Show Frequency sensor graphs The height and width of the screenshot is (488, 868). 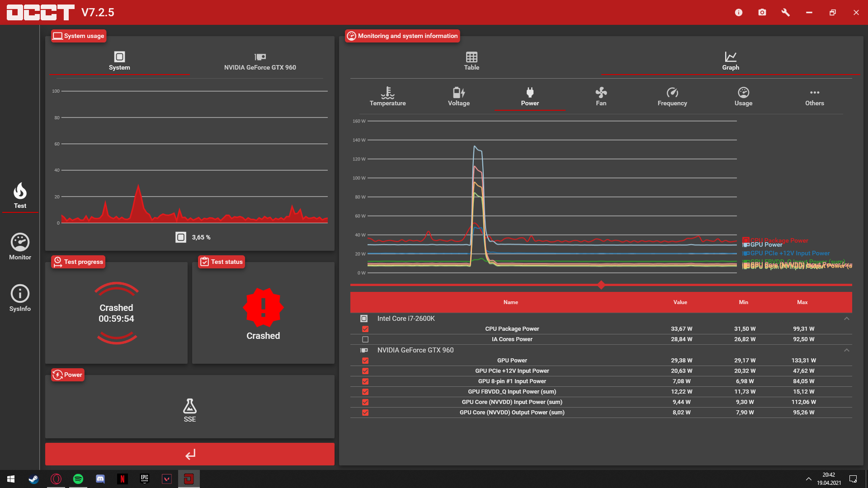coord(672,97)
